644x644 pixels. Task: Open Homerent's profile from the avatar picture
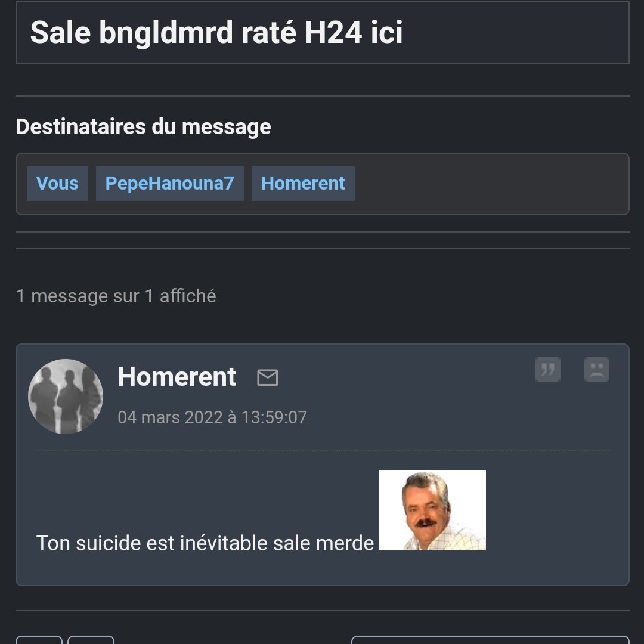tap(66, 397)
